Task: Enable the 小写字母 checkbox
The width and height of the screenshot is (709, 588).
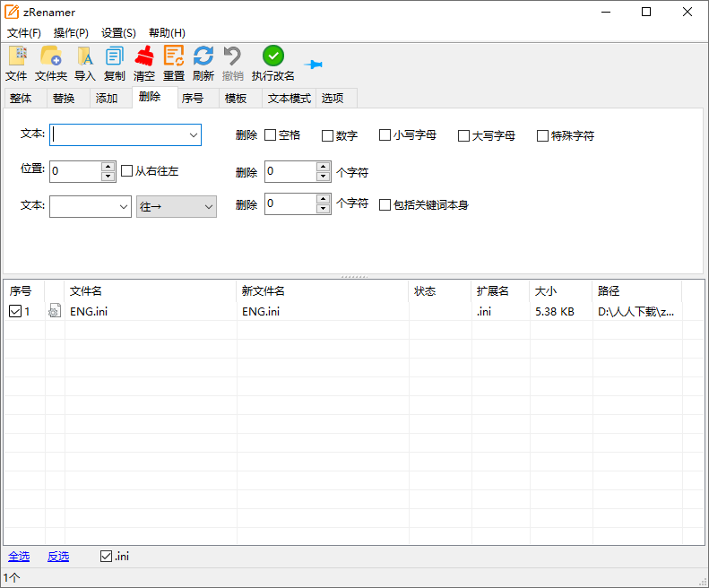Action: click(x=385, y=134)
